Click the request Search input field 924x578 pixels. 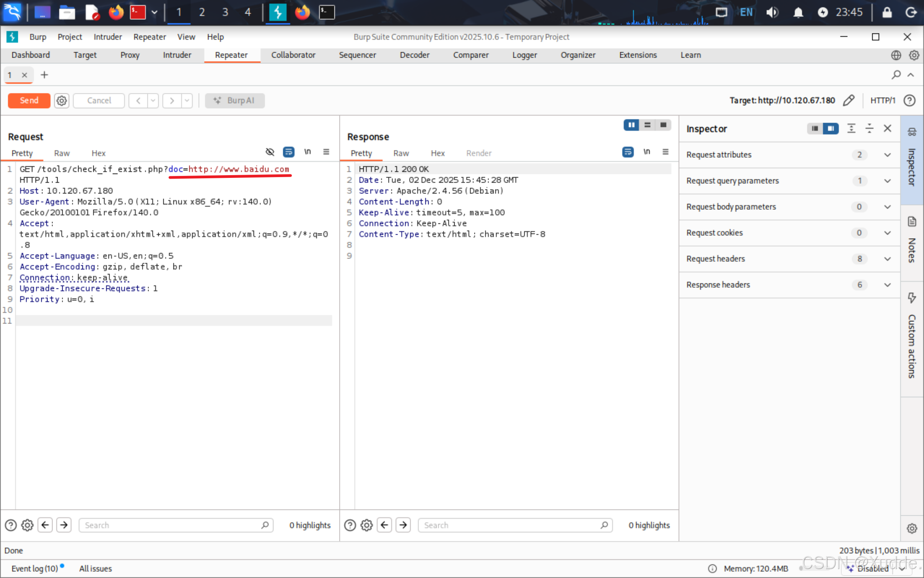(x=171, y=525)
